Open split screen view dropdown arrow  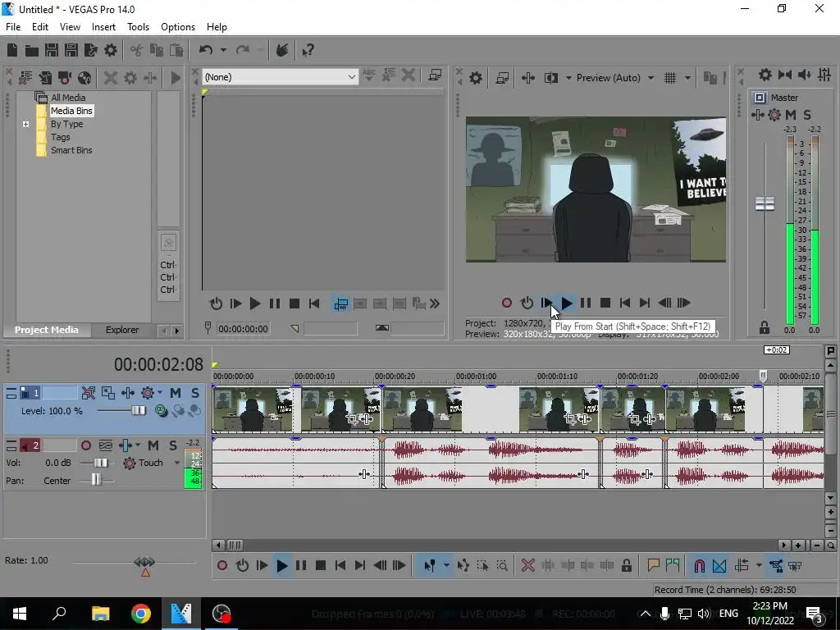[568, 78]
